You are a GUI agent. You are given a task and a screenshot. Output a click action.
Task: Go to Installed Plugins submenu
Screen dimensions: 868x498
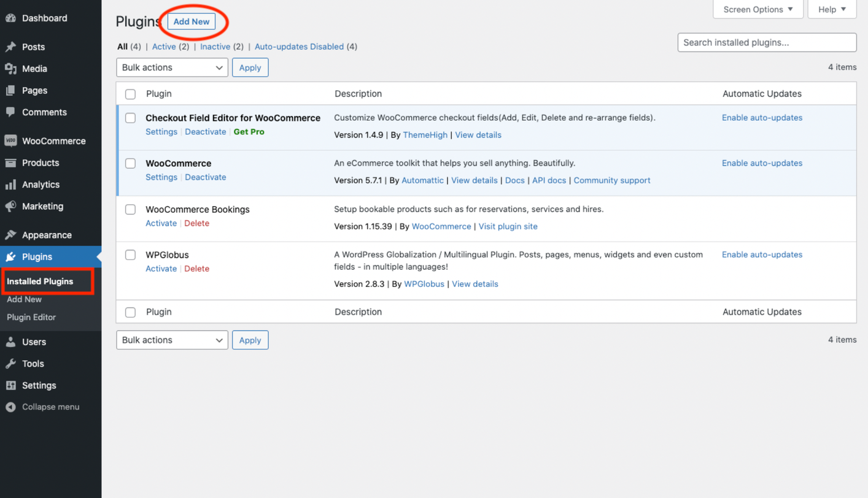click(40, 282)
